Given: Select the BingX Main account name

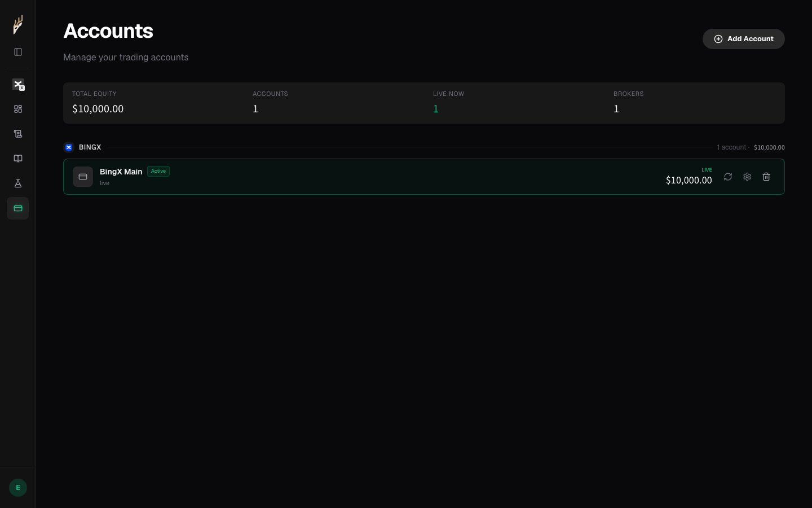Looking at the screenshot, I should click(x=121, y=172).
